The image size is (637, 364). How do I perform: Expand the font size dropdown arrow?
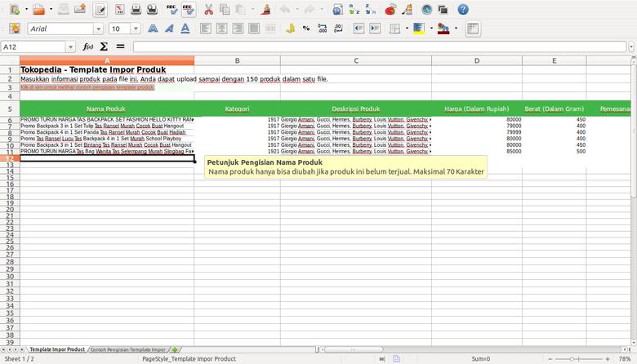[x=136, y=29]
